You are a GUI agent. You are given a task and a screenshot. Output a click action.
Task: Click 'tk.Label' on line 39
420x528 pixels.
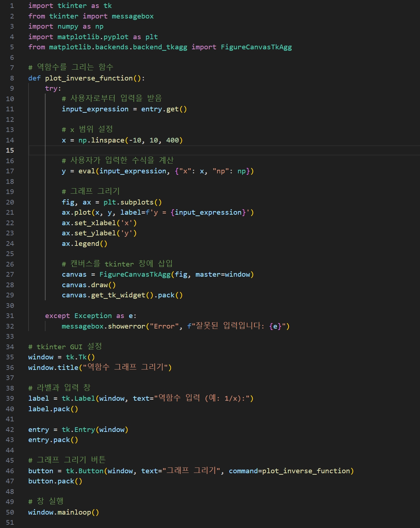pyautogui.click(x=78, y=399)
